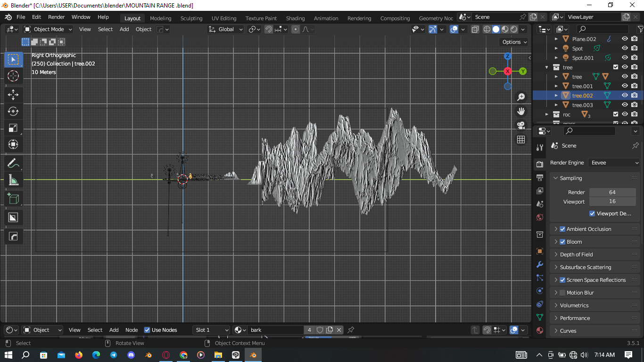Toggle visibility of tree.003
Viewport: 644px width, 362px height.
coord(625,105)
